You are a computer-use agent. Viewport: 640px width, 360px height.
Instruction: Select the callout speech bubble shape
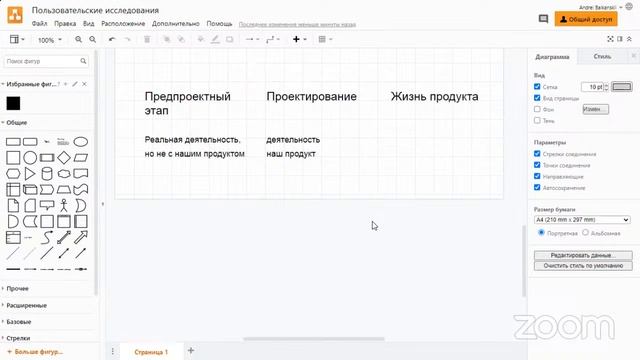coord(47,205)
